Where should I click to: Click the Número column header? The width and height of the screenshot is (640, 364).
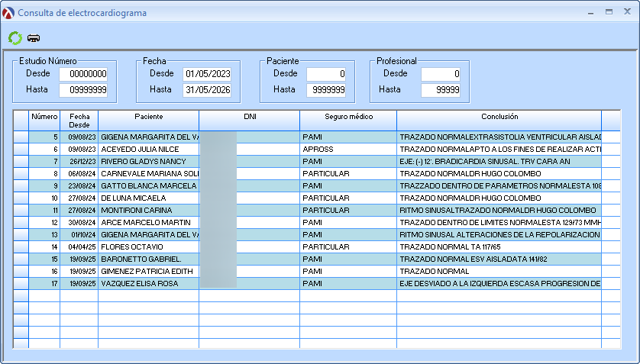44,121
